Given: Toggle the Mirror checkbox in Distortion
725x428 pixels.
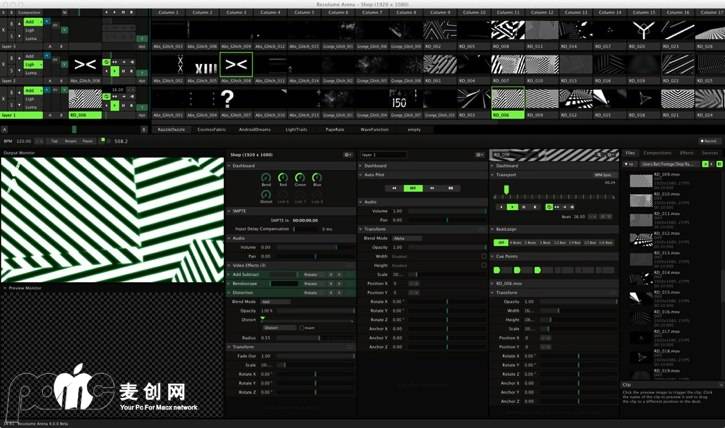Looking at the screenshot, I should tap(301, 327).
